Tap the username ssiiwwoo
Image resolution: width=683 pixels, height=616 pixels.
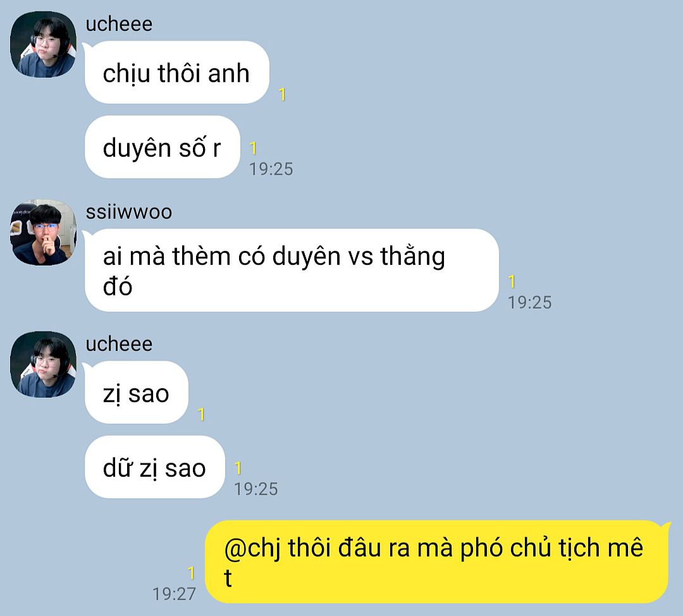pos(129,212)
